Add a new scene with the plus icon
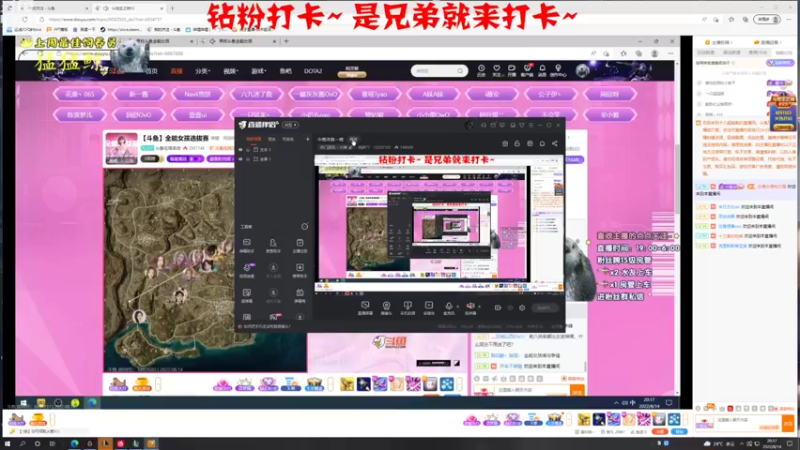Image resolution: width=800 pixels, height=450 pixels. pyautogui.click(x=307, y=139)
